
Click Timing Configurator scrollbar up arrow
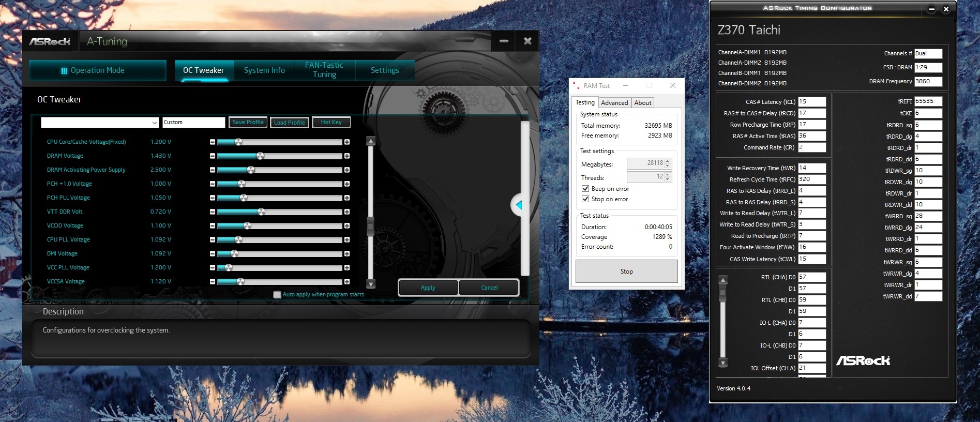tap(723, 280)
